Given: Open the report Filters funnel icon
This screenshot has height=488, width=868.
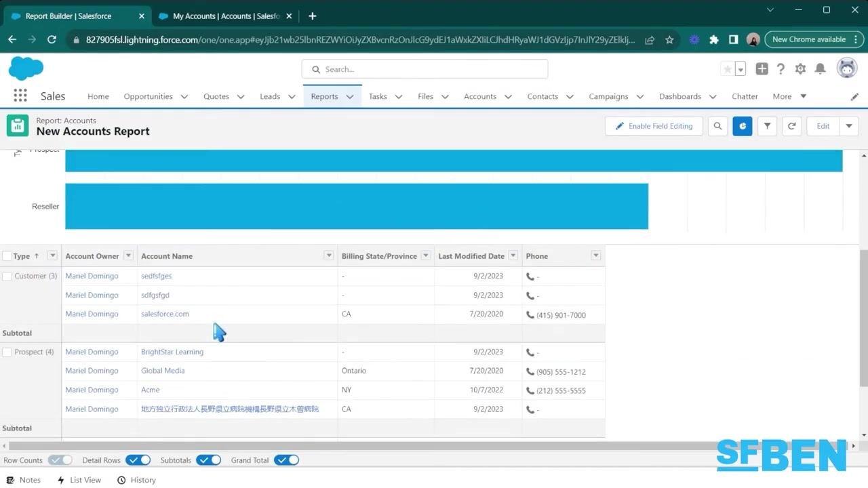Looking at the screenshot, I should pyautogui.click(x=767, y=126).
